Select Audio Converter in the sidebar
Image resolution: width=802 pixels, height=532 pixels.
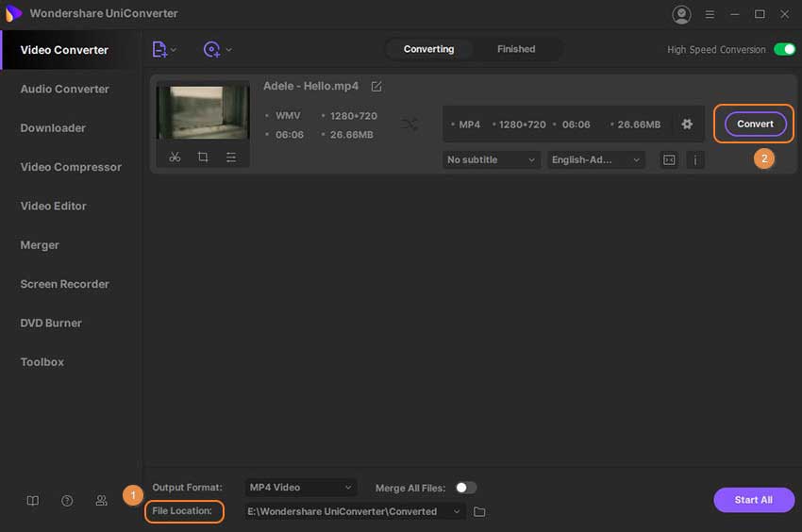(x=64, y=89)
